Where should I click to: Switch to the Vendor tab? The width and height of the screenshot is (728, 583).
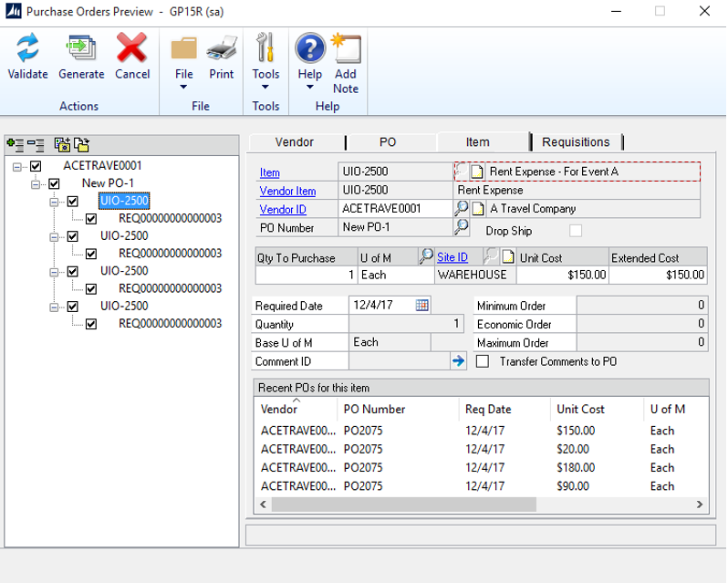(x=295, y=142)
